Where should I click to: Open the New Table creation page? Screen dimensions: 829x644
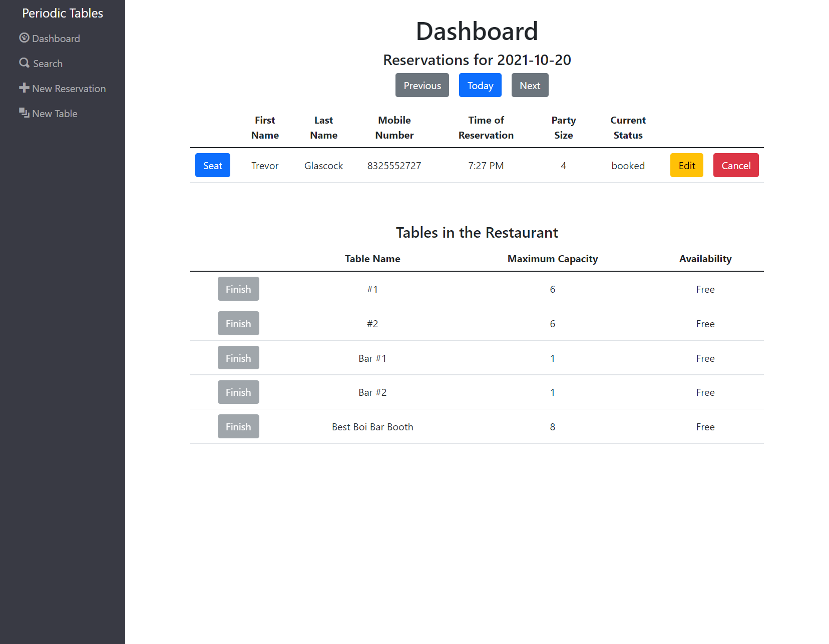(54, 113)
